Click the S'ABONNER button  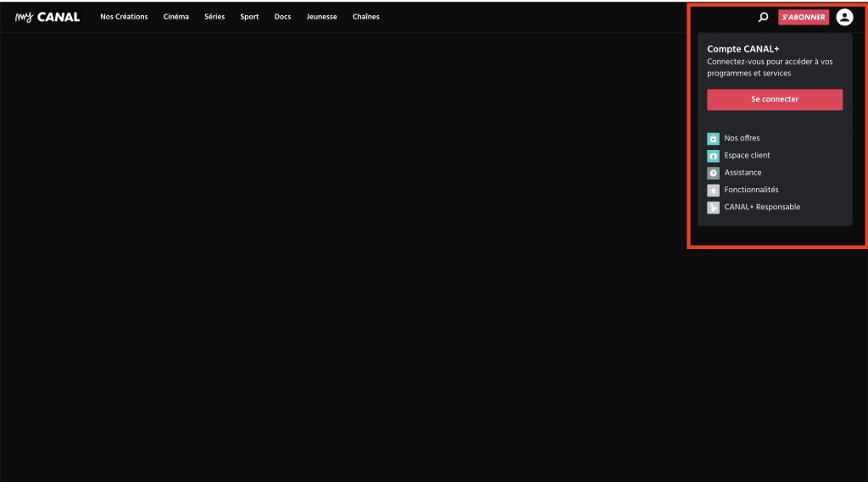(x=804, y=17)
